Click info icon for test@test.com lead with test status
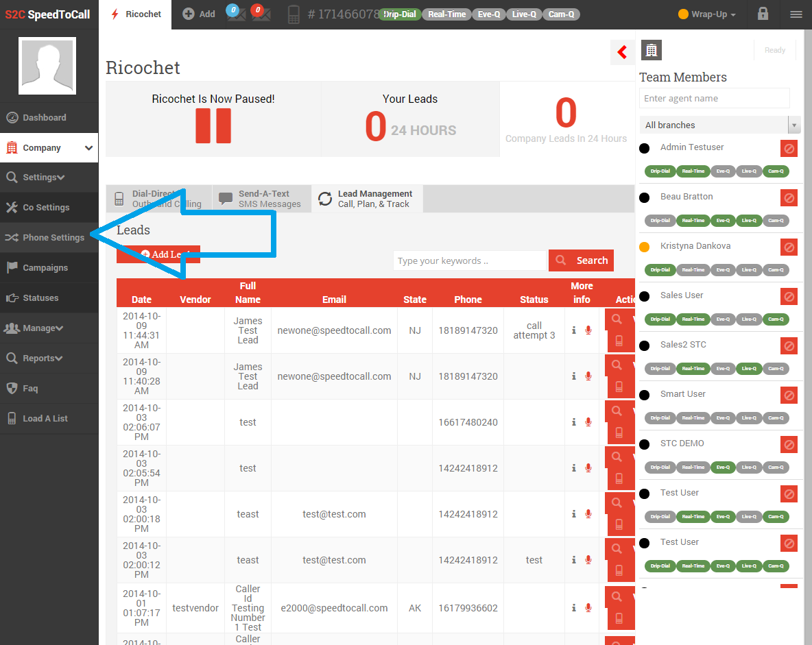This screenshot has height=645, width=812. click(x=574, y=560)
